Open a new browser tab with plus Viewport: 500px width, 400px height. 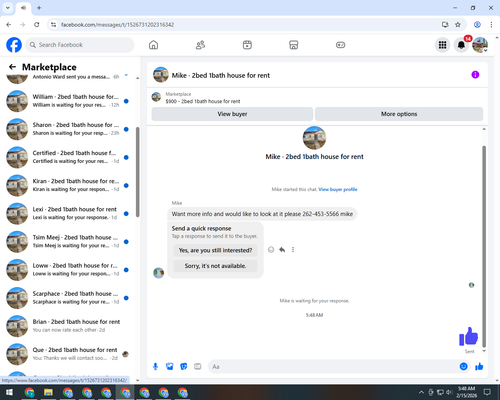(39, 8)
